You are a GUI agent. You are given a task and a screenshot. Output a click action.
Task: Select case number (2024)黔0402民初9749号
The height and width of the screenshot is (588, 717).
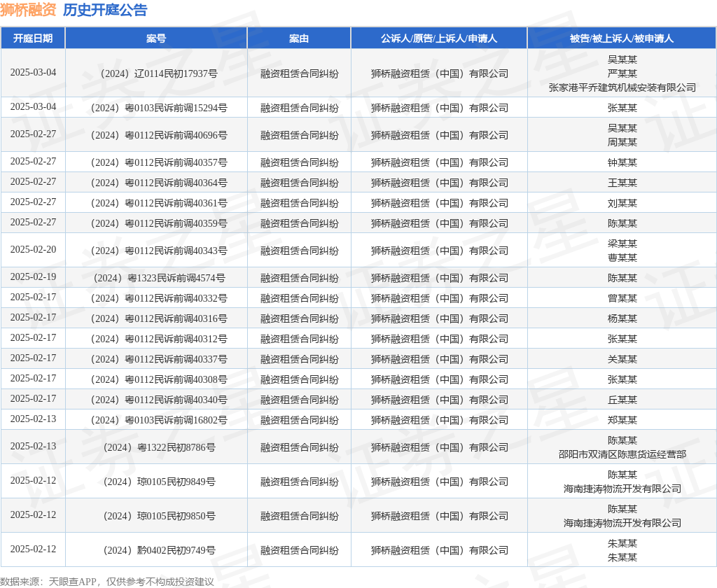(159, 550)
